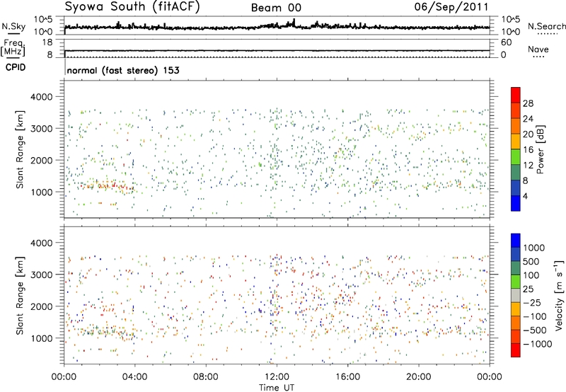Select the "Beam 00" header text
This screenshot has height=392, width=566.
276,8
